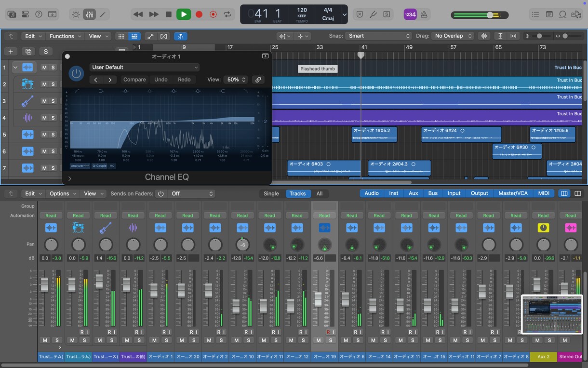588x368 pixels.
Task: Open the Functions menu in tracks area
Action: [66, 36]
